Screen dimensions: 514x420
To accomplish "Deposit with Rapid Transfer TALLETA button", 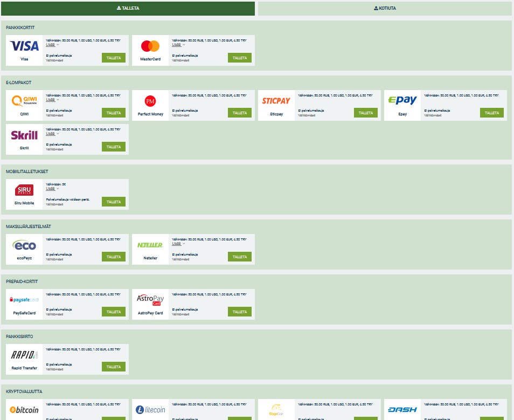I will coord(114,367).
